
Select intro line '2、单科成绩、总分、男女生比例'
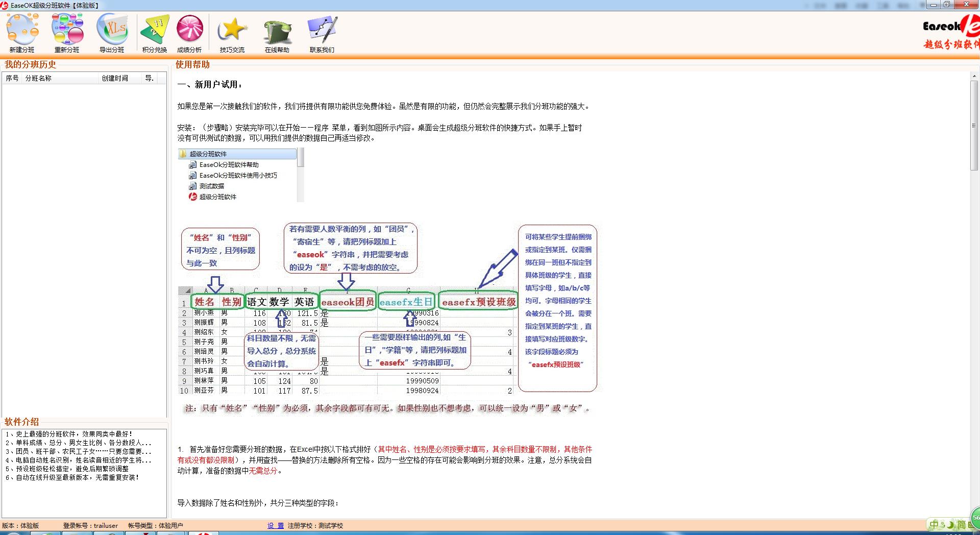[x=78, y=443]
